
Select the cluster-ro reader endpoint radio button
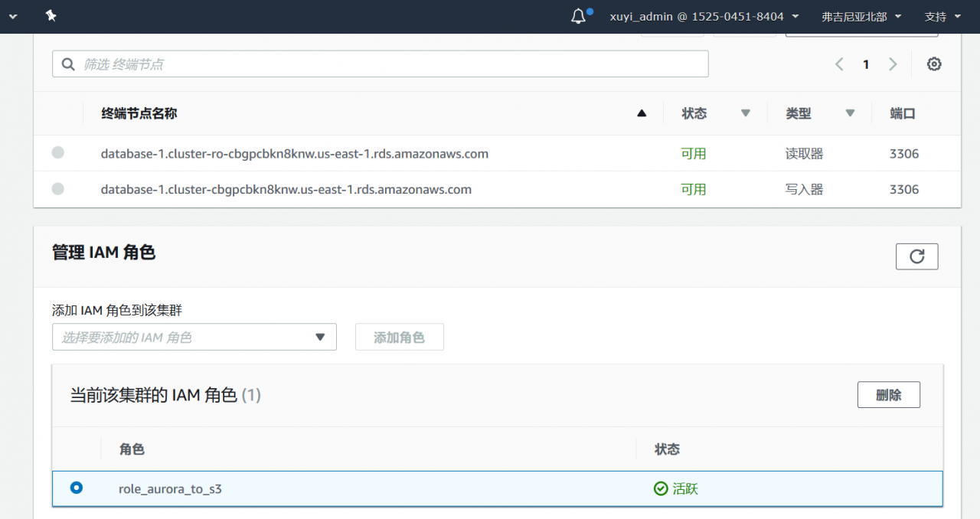click(58, 153)
